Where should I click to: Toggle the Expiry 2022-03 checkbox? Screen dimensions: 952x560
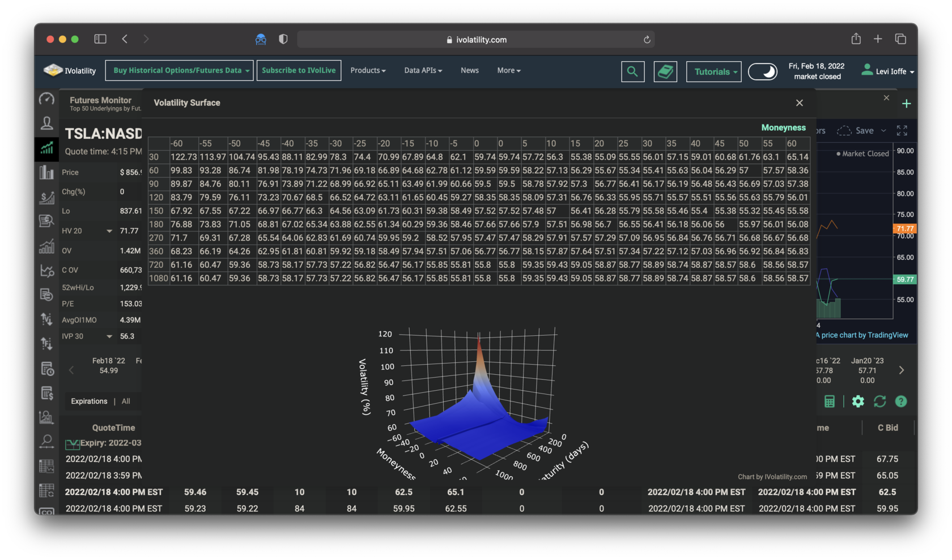[x=72, y=444]
